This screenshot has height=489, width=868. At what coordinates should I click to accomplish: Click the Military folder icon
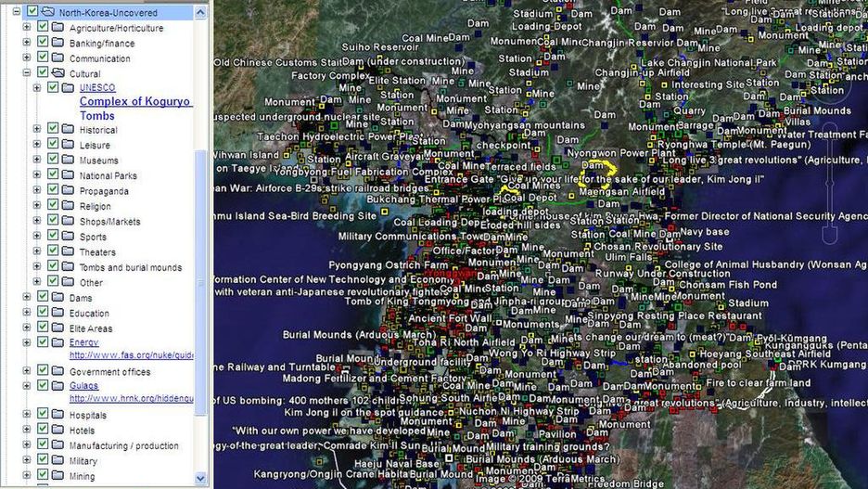[x=57, y=460]
